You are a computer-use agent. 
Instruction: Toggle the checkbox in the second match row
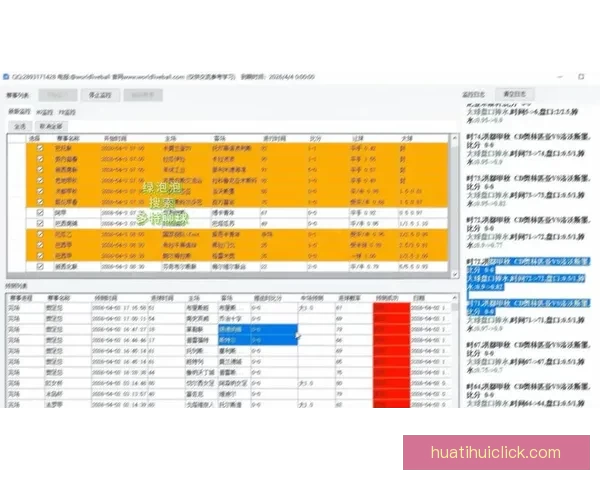(x=40, y=159)
